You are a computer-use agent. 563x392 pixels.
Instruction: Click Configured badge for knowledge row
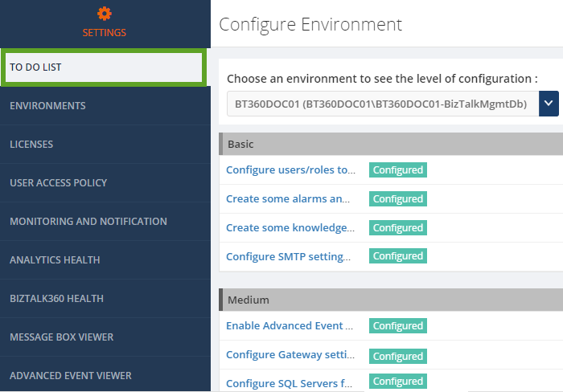coord(398,228)
